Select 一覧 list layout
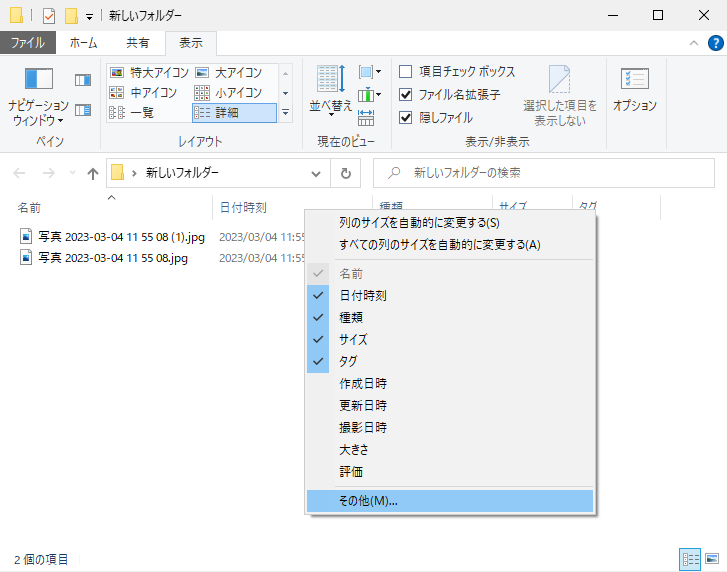The width and height of the screenshot is (727, 572). (x=149, y=113)
